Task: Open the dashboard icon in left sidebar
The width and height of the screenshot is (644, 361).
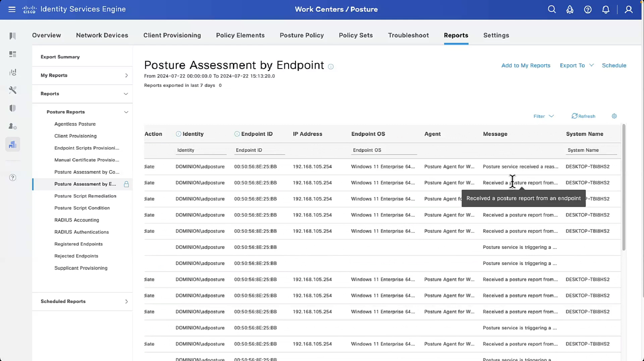Action: (13, 54)
